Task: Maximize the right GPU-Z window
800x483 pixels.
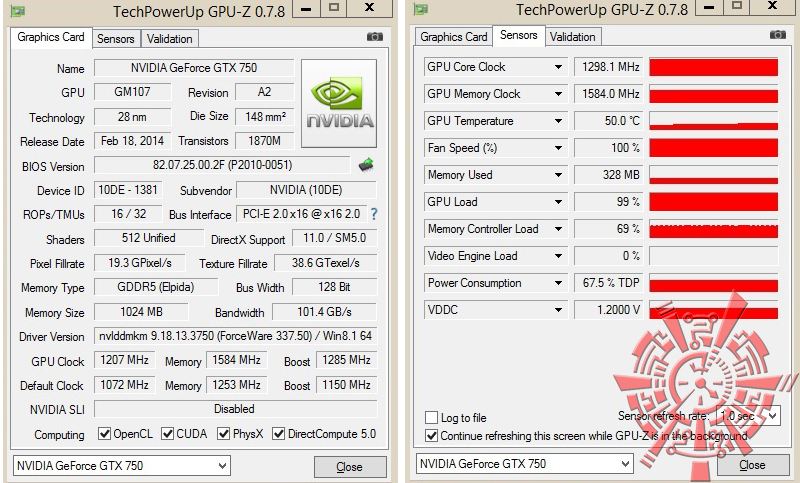Action: coord(736,7)
